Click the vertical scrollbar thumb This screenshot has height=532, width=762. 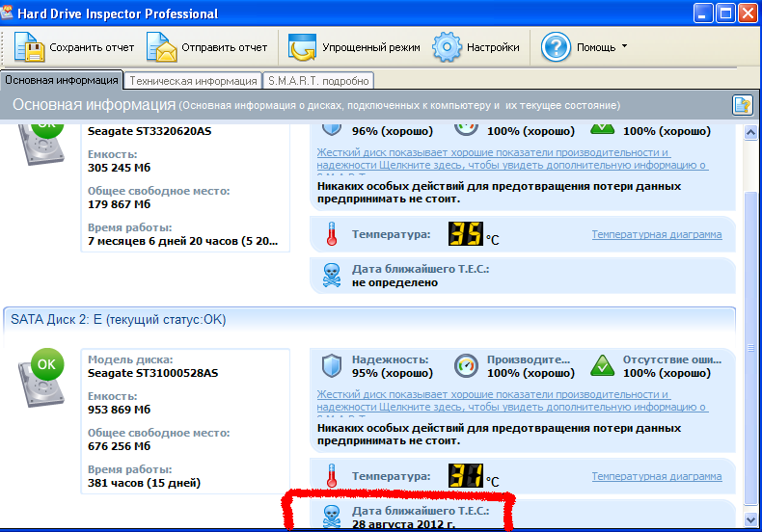pos(750,348)
